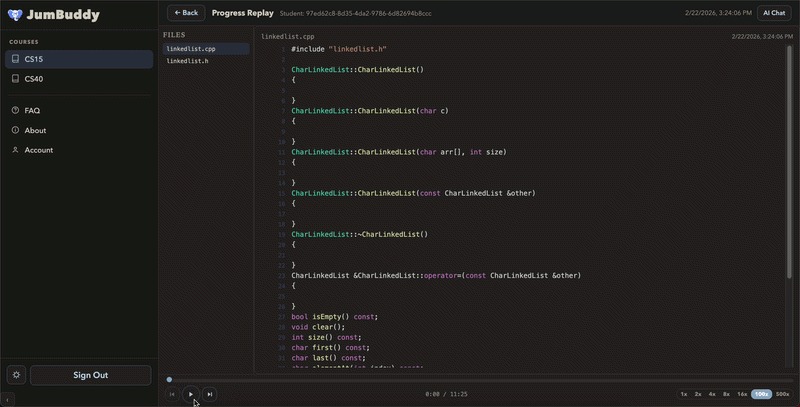Open the CS40 course
800x407 pixels.
click(79, 79)
